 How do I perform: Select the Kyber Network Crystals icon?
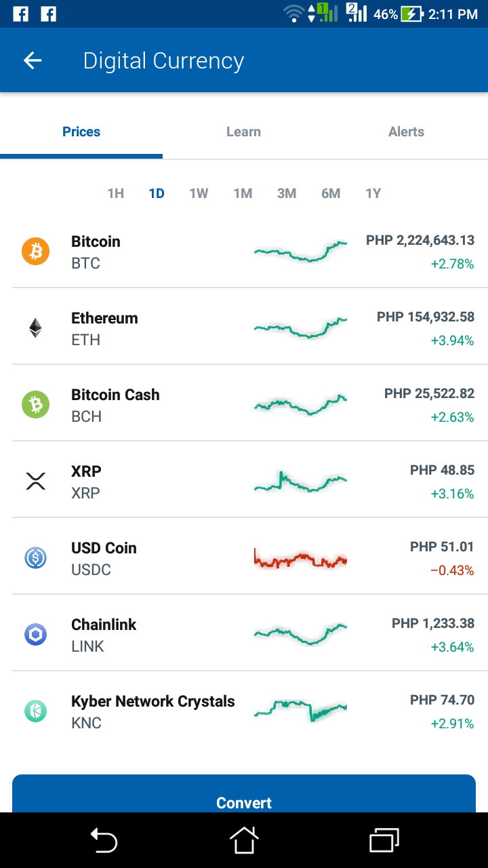coord(35,711)
